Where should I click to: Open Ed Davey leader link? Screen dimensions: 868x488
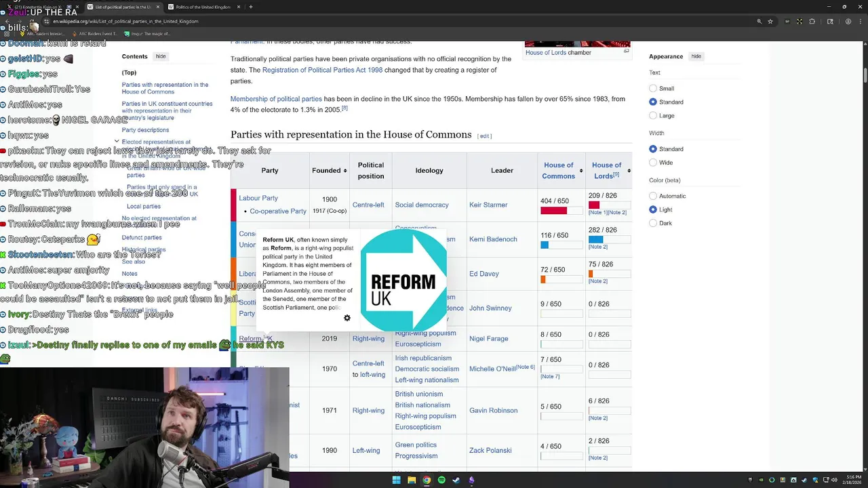click(x=484, y=274)
